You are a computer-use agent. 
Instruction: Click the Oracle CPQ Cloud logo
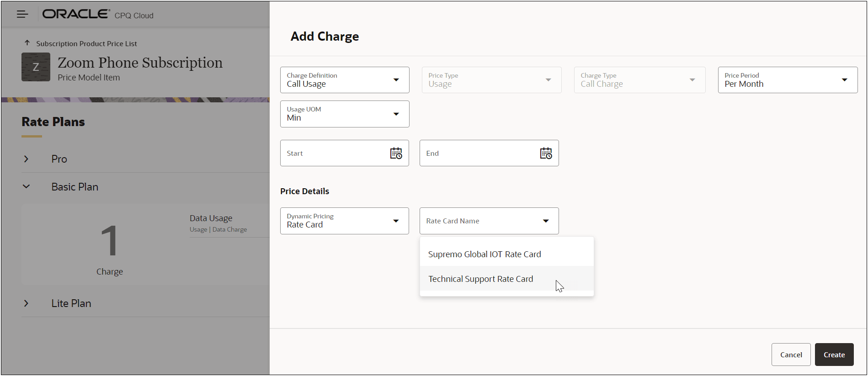pyautogui.click(x=98, y=15)
